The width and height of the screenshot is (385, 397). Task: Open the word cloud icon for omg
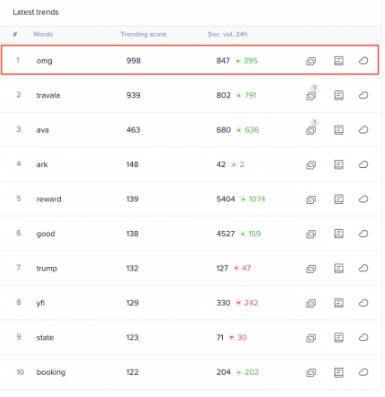[x=363, y=61]
